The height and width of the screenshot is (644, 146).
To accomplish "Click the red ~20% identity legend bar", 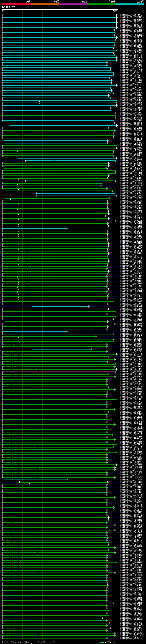I will click(16, 4).
